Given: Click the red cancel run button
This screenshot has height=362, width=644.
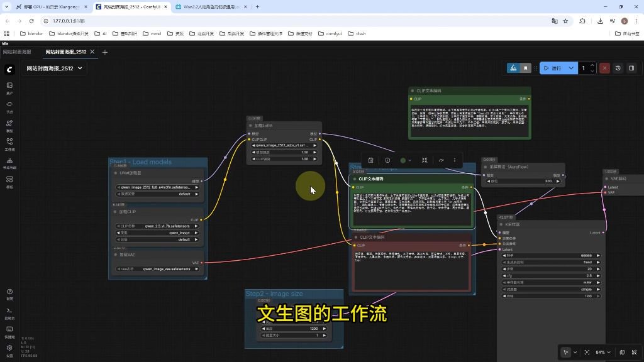Looking at the screenshot, I should pos(604,68).
